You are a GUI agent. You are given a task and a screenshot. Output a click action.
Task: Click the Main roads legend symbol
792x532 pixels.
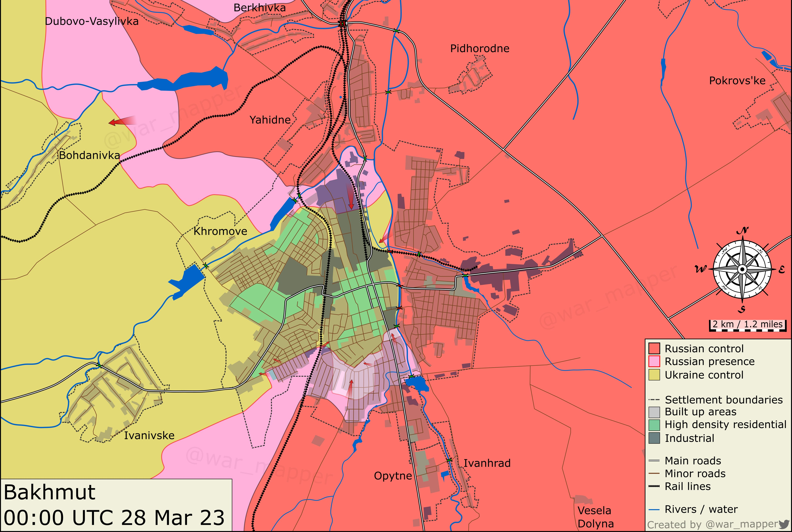[654, 461]
